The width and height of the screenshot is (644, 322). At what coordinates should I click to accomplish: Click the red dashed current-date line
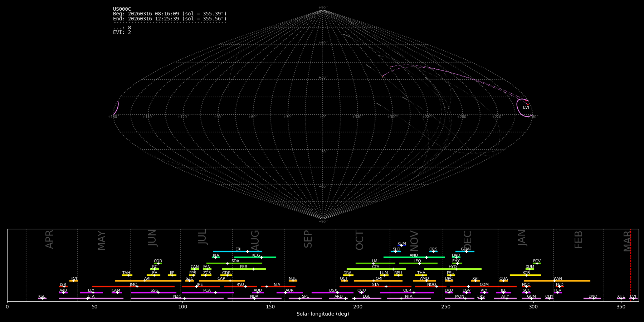tap(631, 265)
